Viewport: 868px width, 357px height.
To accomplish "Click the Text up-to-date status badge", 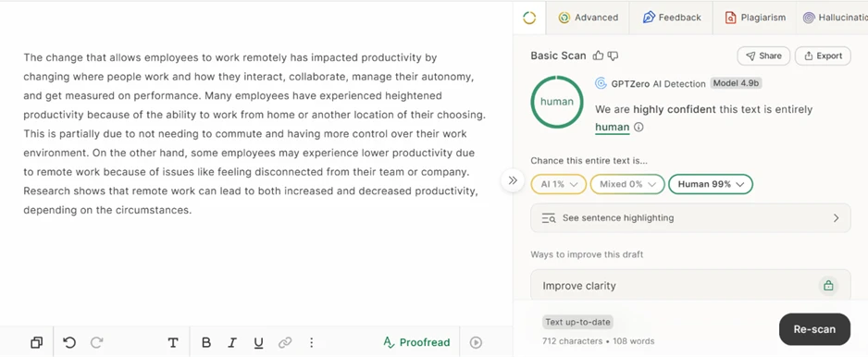I will click(x=578, y=322).
